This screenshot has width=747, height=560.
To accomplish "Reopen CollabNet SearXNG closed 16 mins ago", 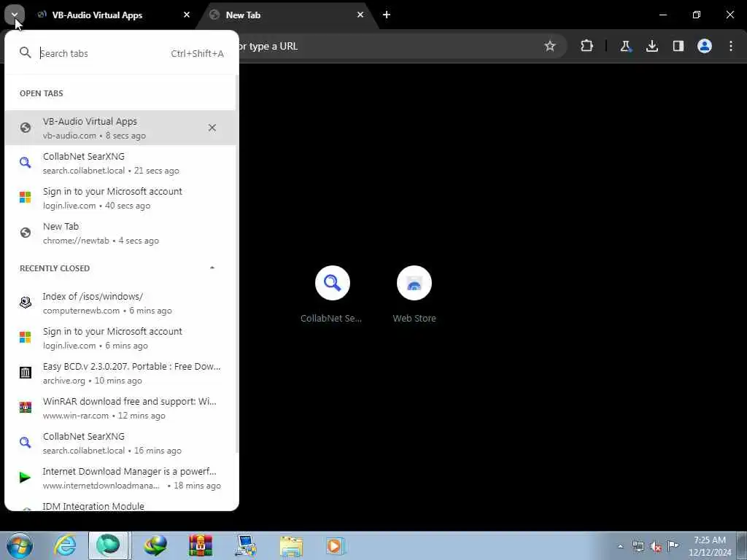I will tap(120, 443).
